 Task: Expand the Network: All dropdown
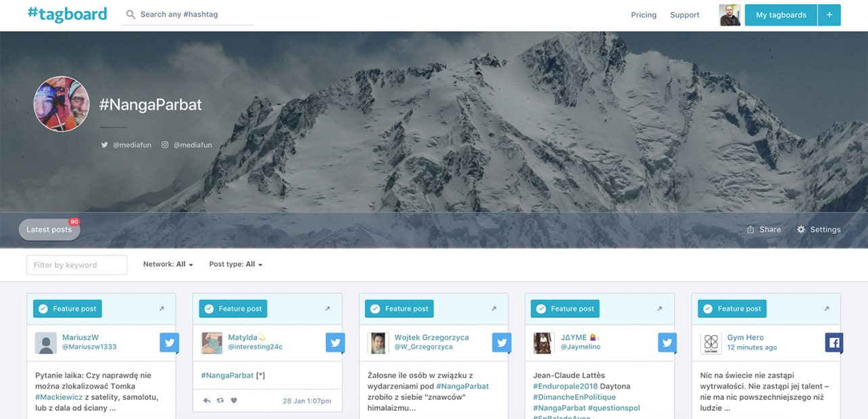click(168, 264)
